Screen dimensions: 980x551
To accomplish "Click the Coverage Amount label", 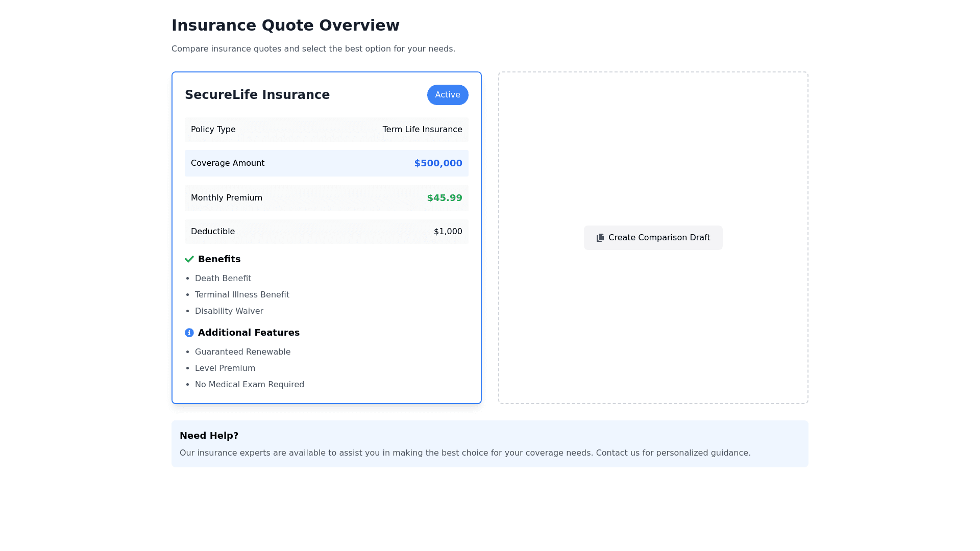I will (x=228, y=163).
